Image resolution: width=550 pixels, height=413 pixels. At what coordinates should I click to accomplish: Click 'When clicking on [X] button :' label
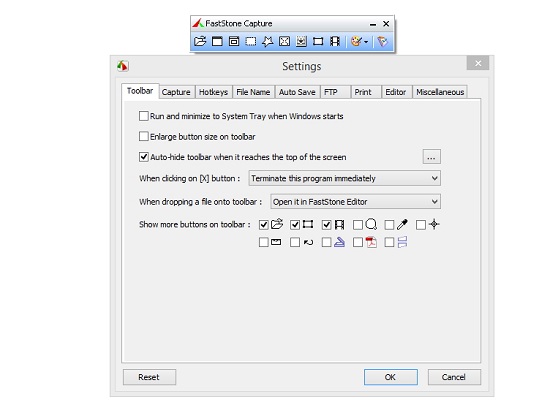[189, 178]
